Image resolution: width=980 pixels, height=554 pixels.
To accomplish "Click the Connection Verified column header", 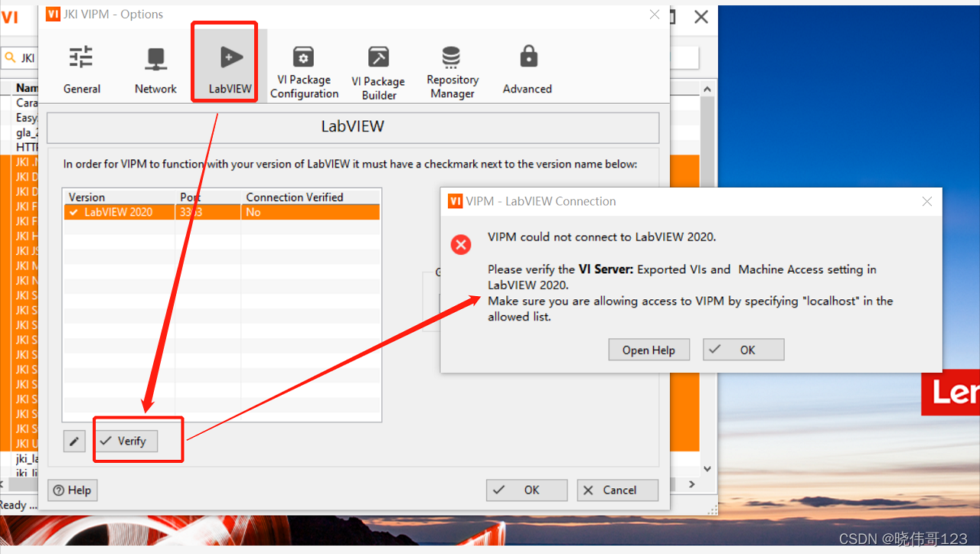I will pyautogui.click(x=311, y=197).
